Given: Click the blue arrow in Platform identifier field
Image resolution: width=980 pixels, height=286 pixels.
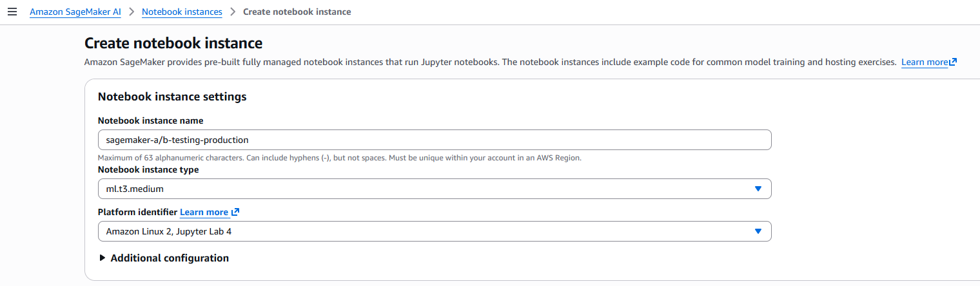Looking at the screenshot, I should click(x=758, y=231).
